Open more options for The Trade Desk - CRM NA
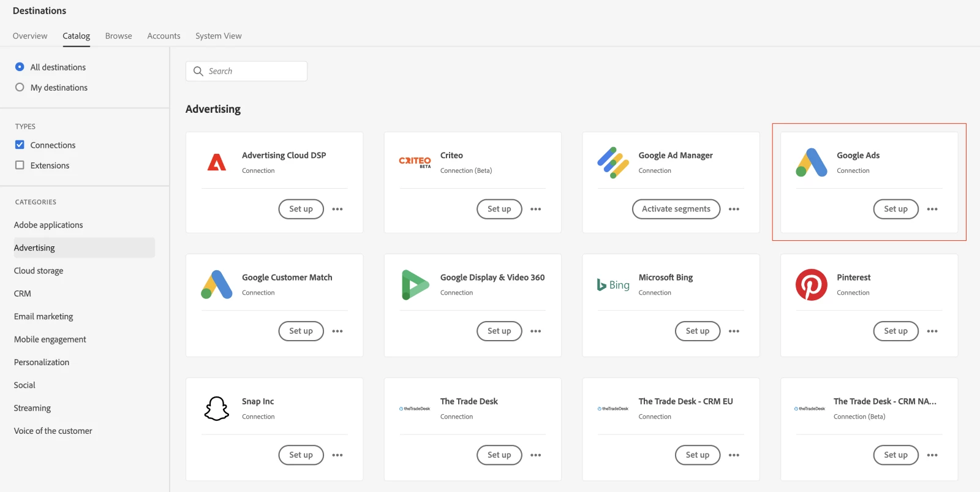 (x=932, y=455)
